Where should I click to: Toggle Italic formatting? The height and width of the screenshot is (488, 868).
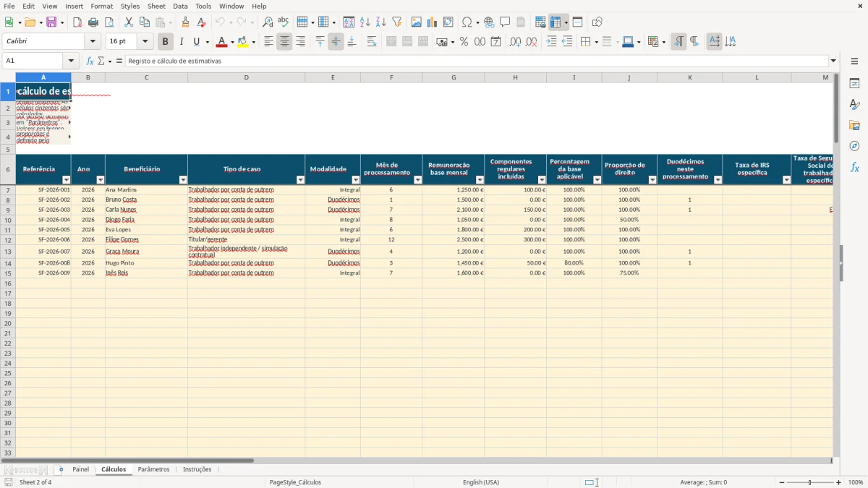click(x=181, y=42)
